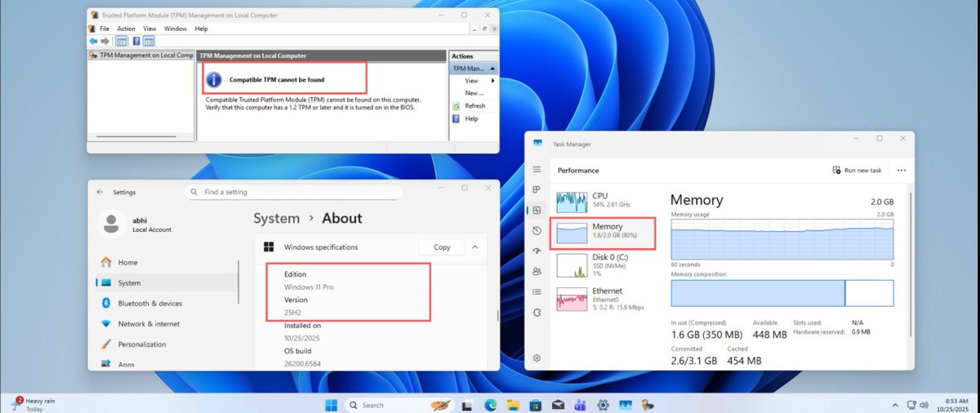Click the Windows Start button on taskbar
This screenshot has height=413, width=980.
tap(332, 405)
